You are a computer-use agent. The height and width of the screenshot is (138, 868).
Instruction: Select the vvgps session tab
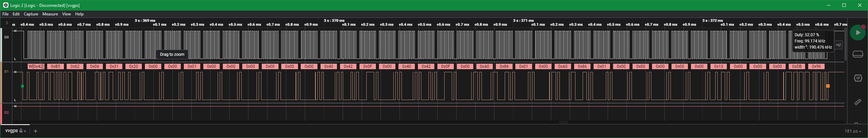click(12, 131)
